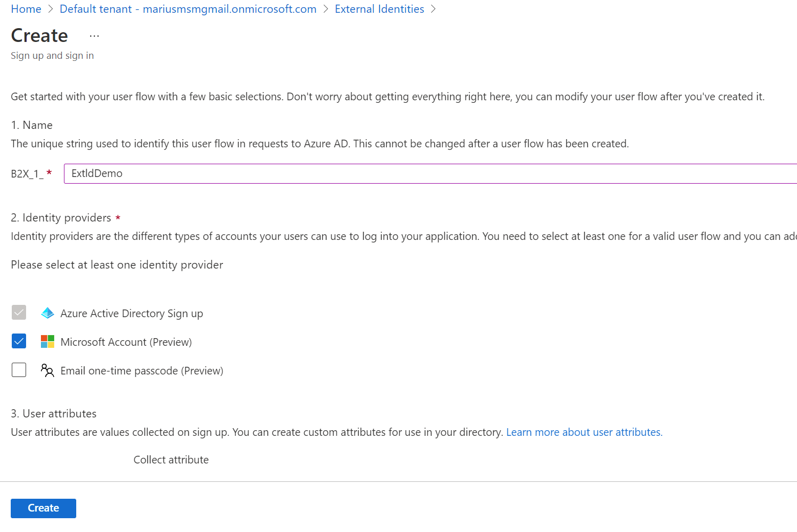
Task: Click the greyed Azure Active Directory checkbox
Action: coord(19,313)
